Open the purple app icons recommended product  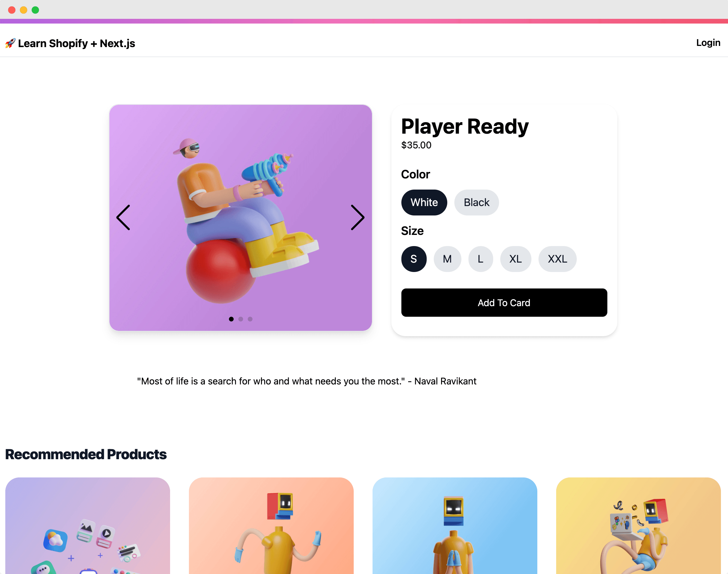[x=88, y=526]
